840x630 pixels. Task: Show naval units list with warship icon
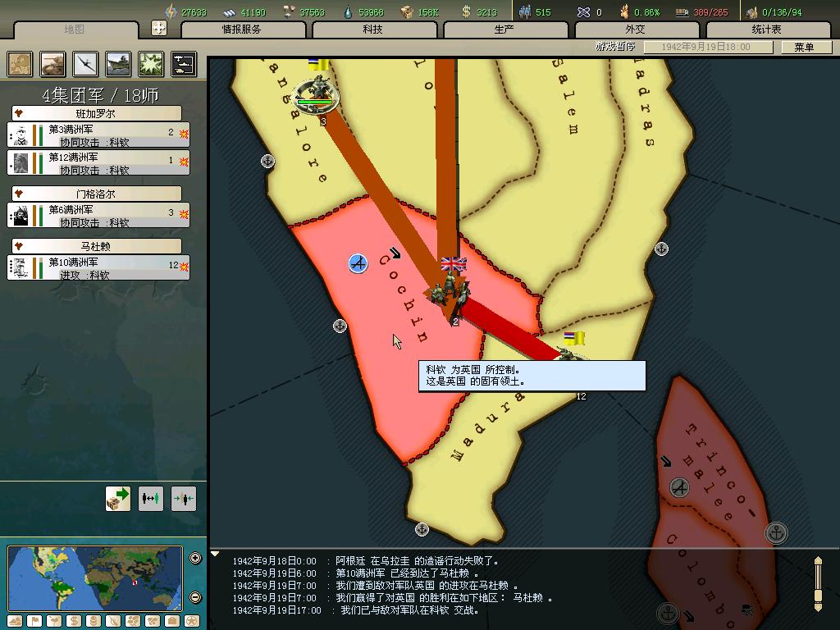[x=118, y=64]
